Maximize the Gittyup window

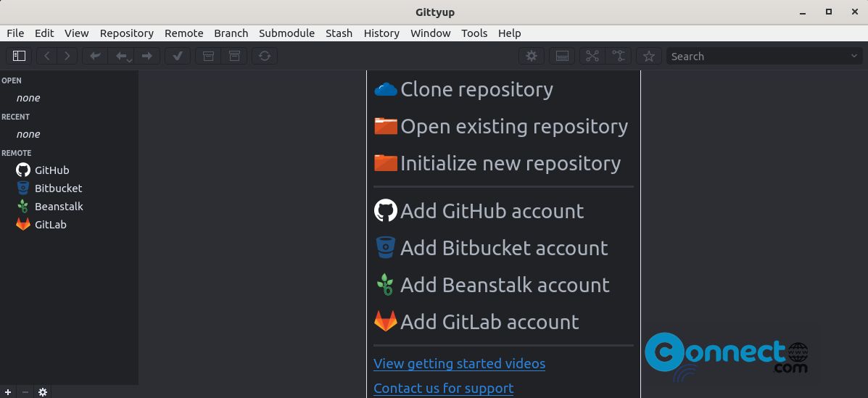point(829,12)
